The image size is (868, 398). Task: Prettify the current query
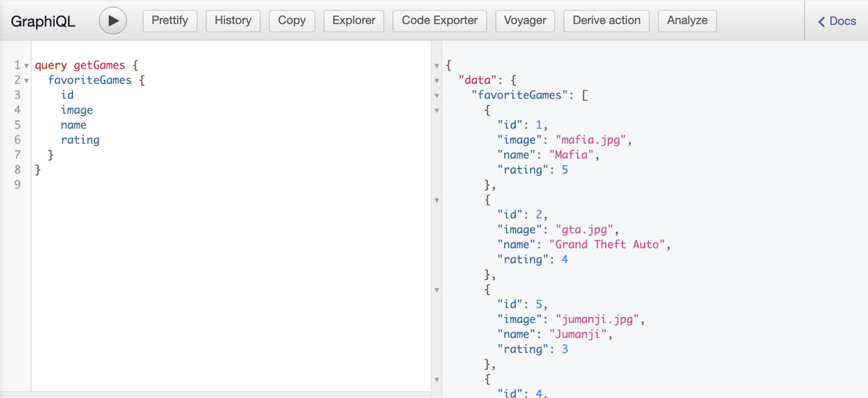[x=169, y=20]
